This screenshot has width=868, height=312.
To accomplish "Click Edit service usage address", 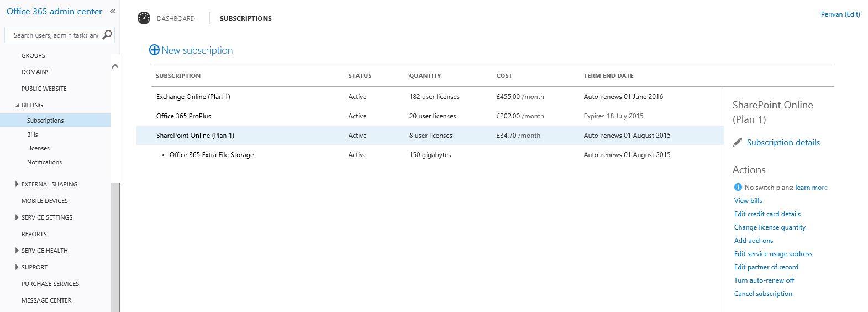I will click(x=773, y=254).
